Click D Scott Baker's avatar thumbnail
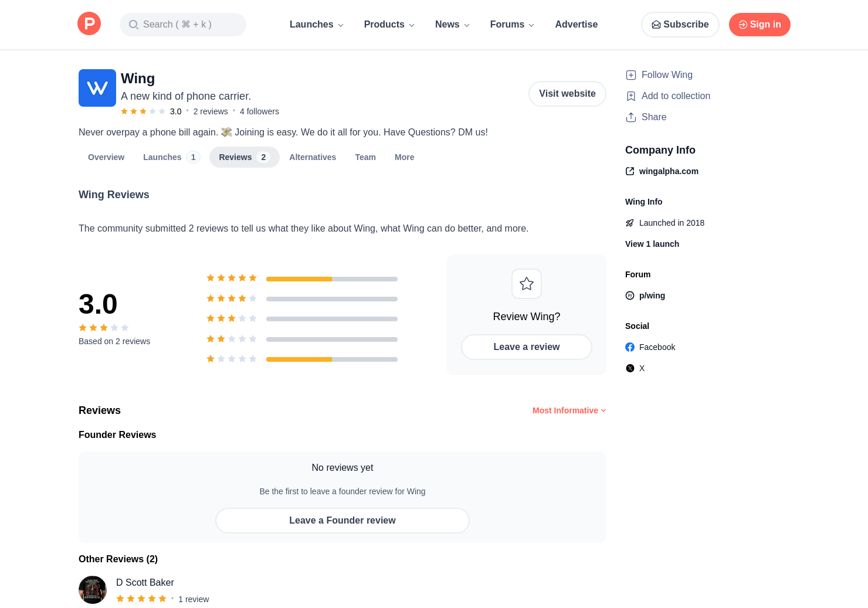The image size is (868, 608). 93,590
